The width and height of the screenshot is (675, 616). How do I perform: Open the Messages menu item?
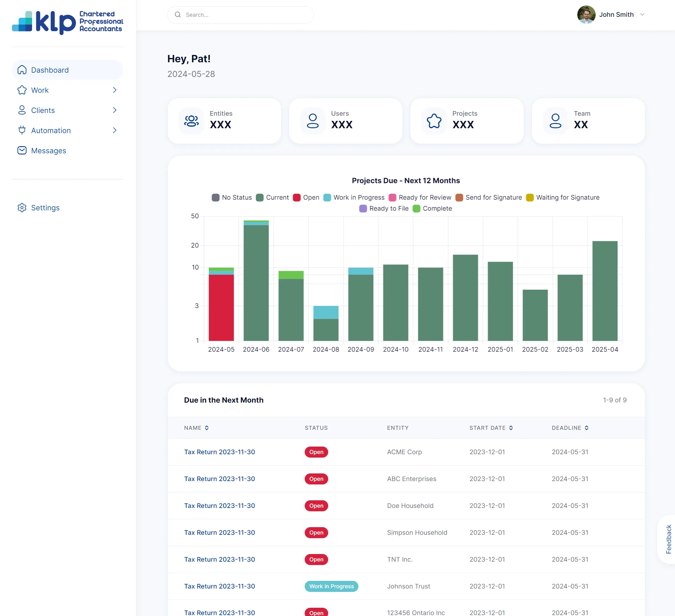coord(67,151)
